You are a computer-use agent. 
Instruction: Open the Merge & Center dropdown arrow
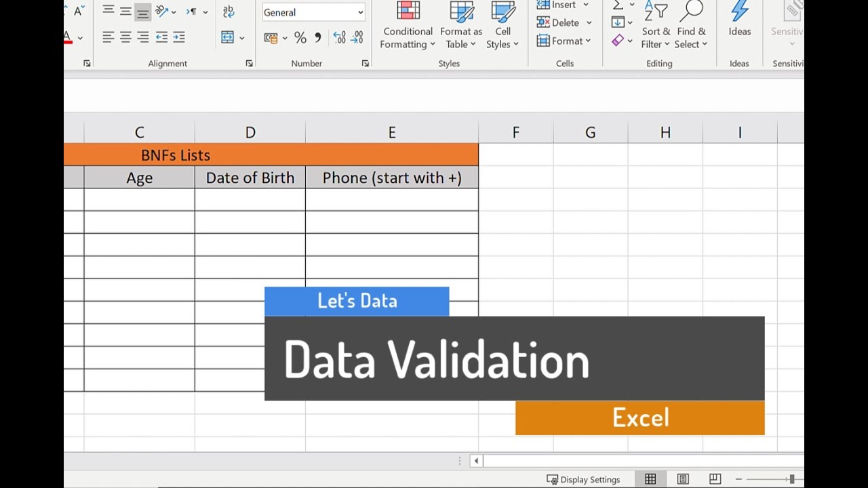tap(241, 39)
